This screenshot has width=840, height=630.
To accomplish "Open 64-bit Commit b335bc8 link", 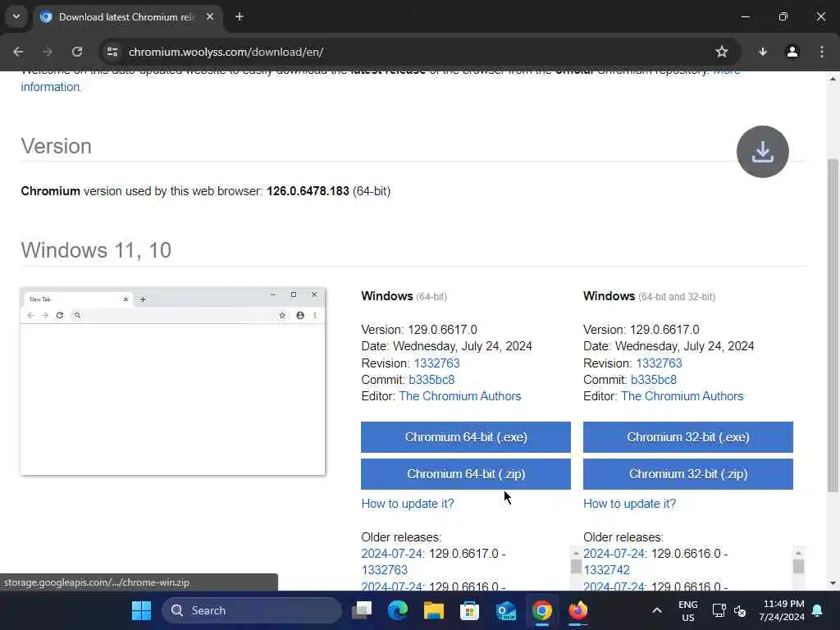I will (x=431, y=380).
